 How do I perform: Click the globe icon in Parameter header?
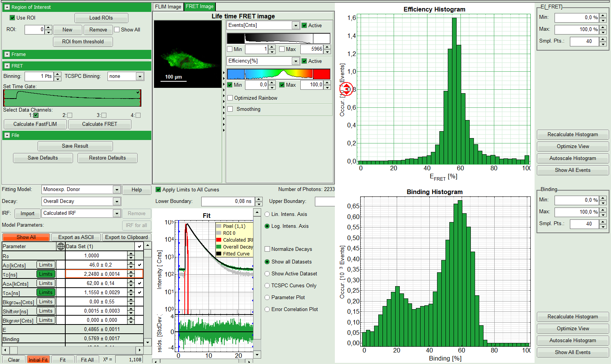61,246
